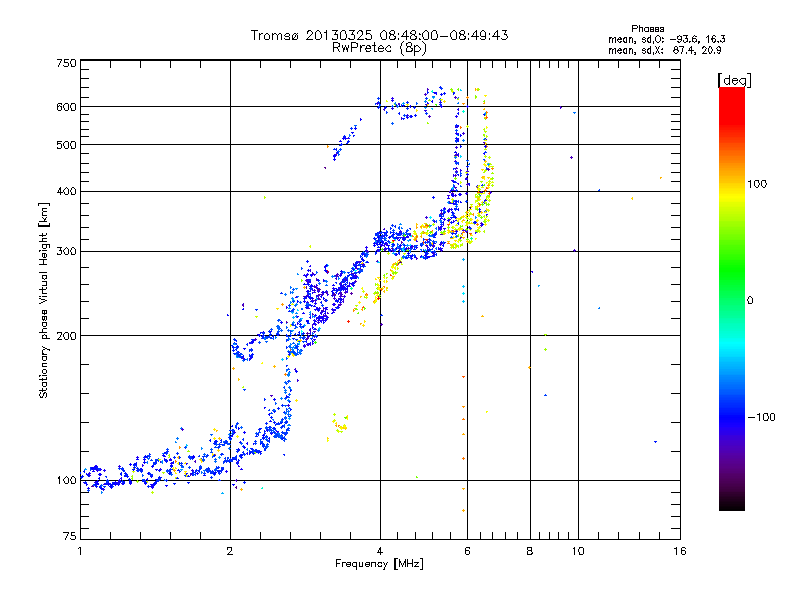This screenshot has height=600, width=800.
Task: Click the small yellow-green echo cluster near 3.3 MHz
Action: tap(339, 424)
